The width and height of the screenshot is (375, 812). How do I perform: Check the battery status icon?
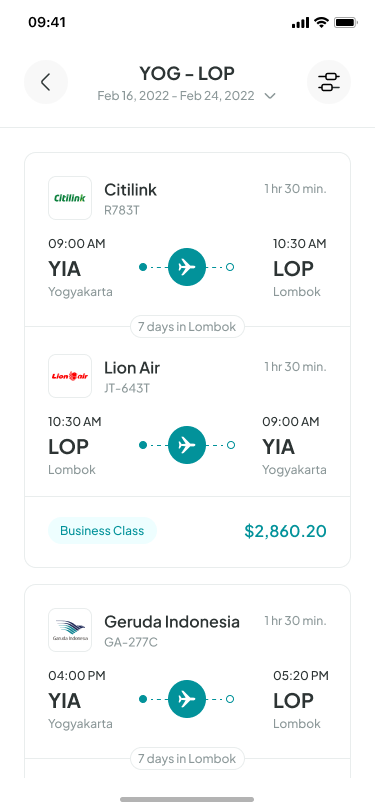pos(345,23)
